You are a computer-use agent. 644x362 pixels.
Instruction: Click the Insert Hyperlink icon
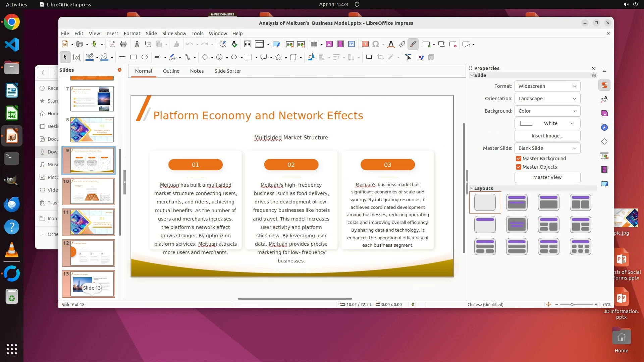[402, 44]
